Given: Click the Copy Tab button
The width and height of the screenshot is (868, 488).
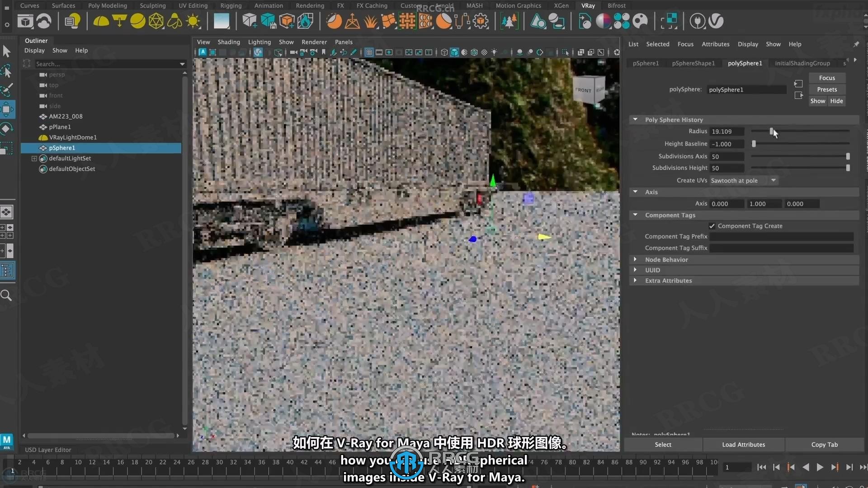Looking at the screenshot, I should click(x=824, y=445).
